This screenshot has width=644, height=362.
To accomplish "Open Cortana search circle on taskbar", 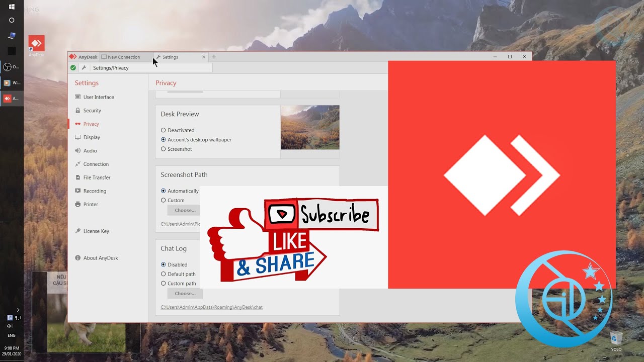I will coord(12,21).
